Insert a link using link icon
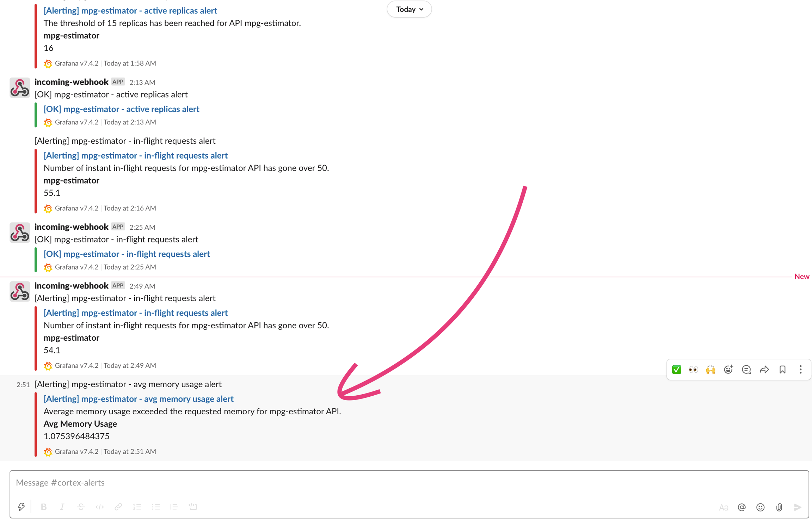 coord(118,507)
